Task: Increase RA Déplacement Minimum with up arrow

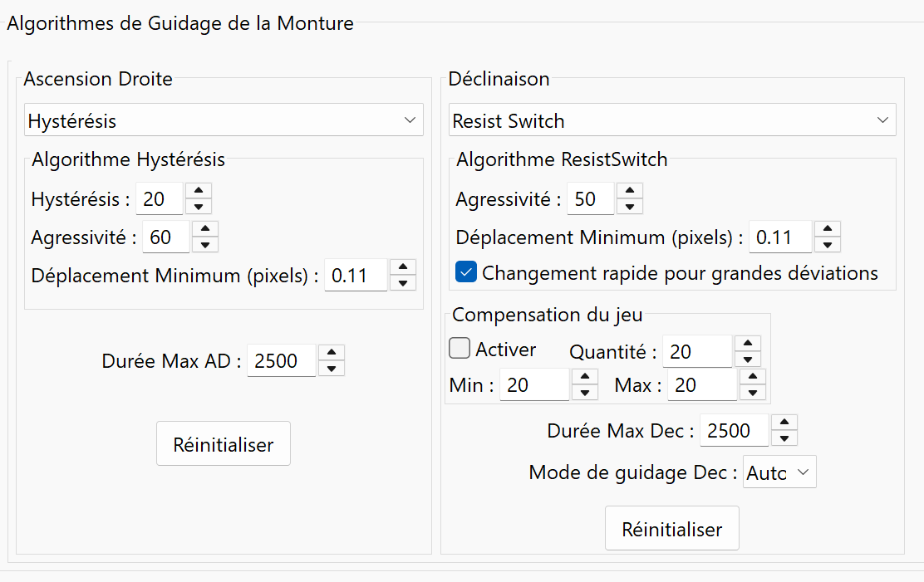Action: (x=402, y=267)
